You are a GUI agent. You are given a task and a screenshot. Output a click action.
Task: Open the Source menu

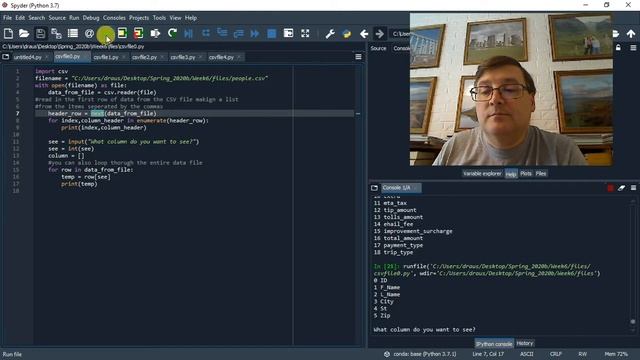coord(57,18)
